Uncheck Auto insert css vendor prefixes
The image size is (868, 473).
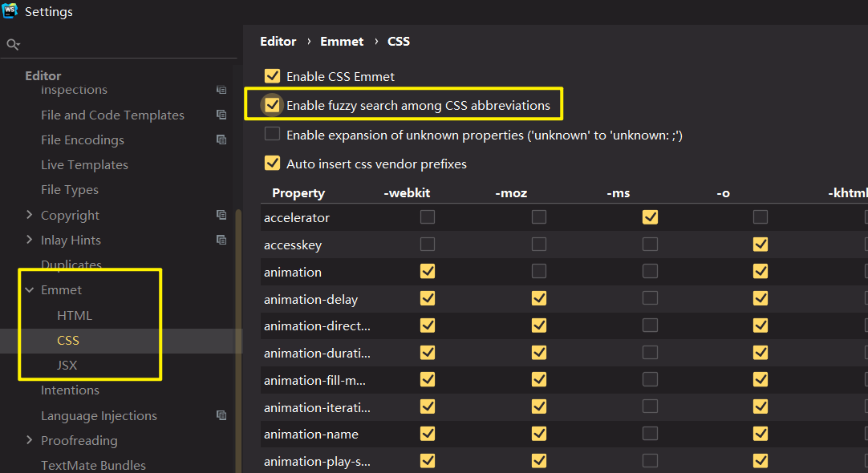click(272, 163)
